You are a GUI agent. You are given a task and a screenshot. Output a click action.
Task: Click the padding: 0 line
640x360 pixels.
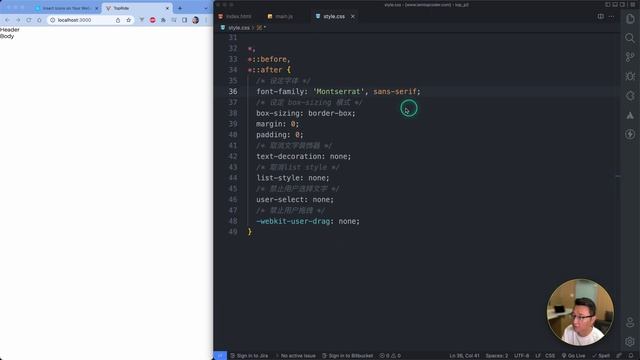(x=280, y=135)
